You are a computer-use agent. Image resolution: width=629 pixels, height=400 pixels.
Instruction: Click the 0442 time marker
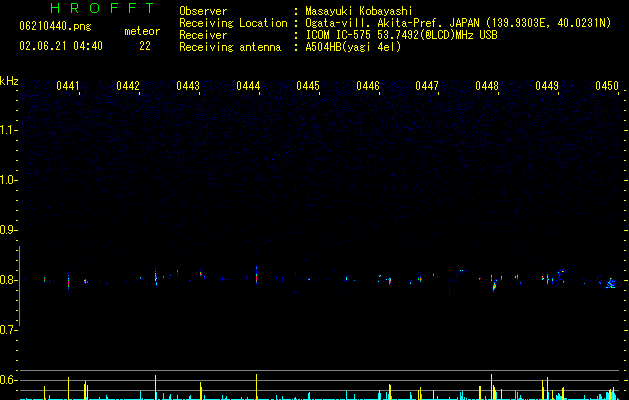128,85
